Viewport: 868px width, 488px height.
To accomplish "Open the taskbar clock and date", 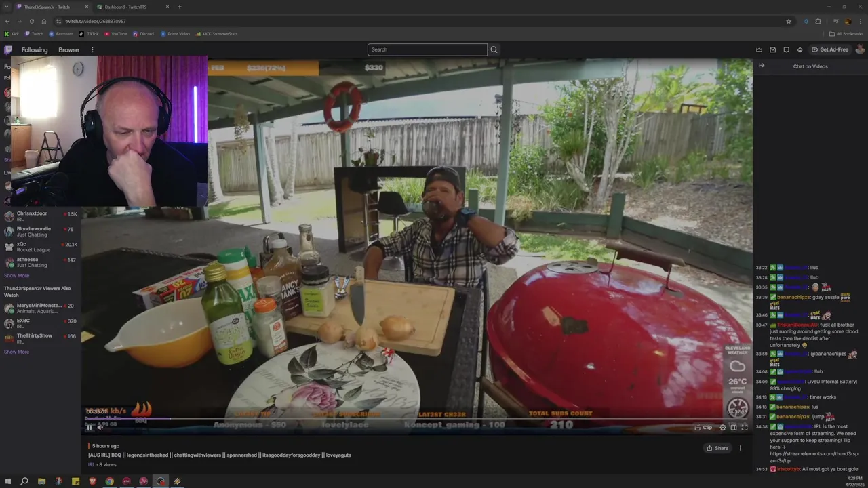I will pyautogui.click(x=854, y=481).
